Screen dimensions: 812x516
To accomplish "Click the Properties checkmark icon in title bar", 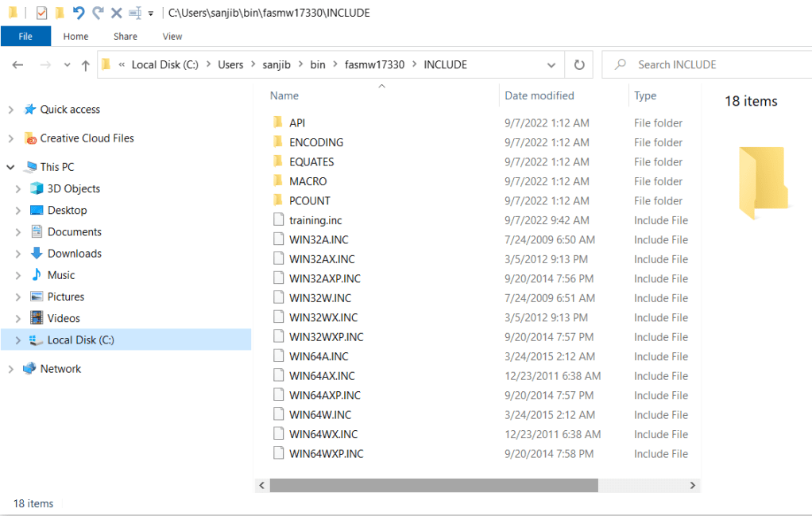I will click(x=41, y=13).
